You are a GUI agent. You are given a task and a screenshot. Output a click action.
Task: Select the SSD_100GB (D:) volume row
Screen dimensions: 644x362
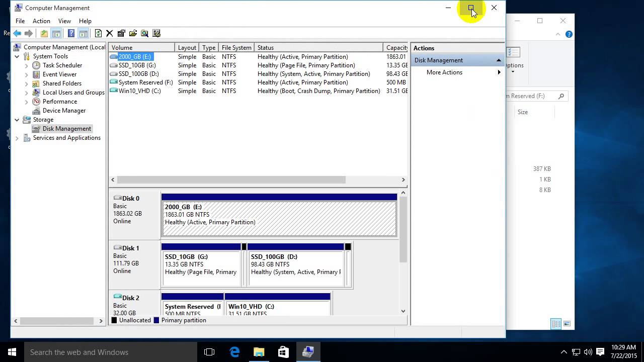[258, 74]
